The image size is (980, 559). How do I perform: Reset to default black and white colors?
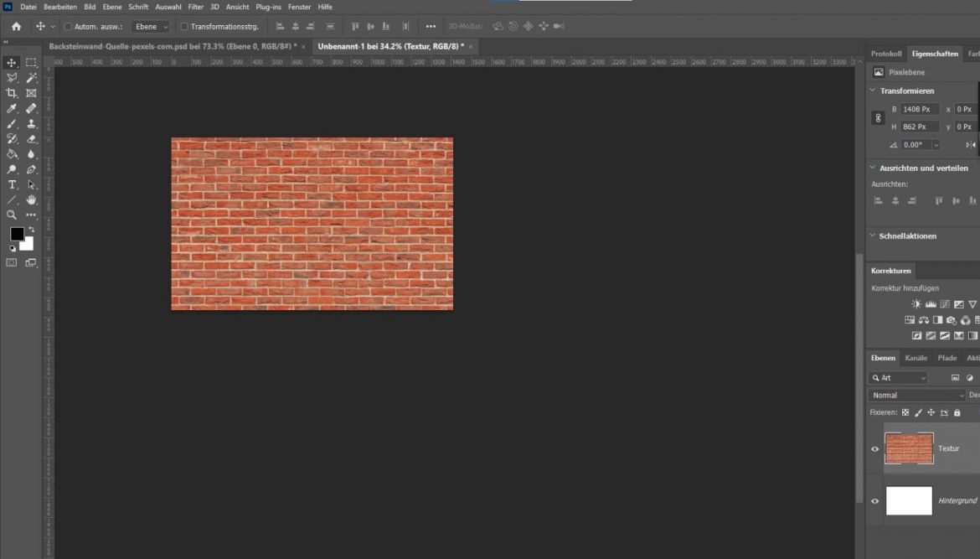pyautogui.click(x=13, y=248)
